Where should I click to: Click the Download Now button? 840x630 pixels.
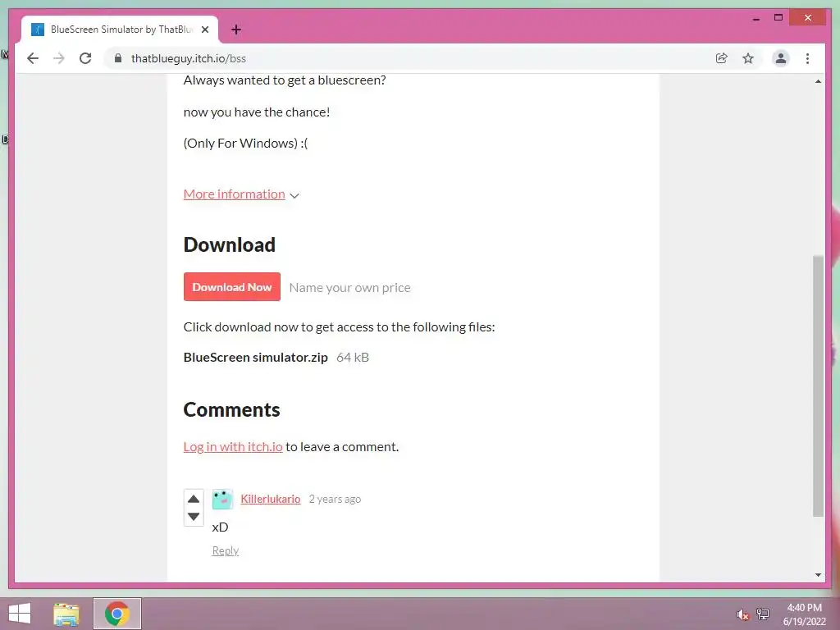[x=231, y=286]
